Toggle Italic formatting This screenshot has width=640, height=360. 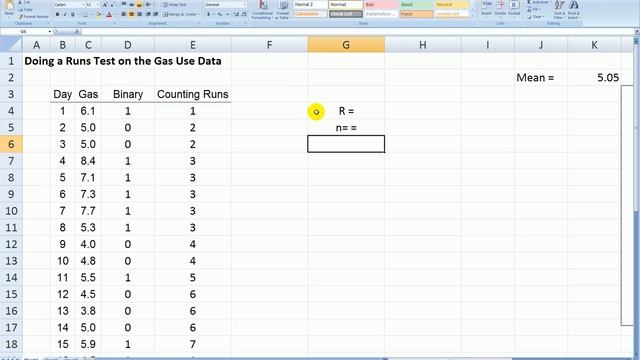[x=65, y=14]
